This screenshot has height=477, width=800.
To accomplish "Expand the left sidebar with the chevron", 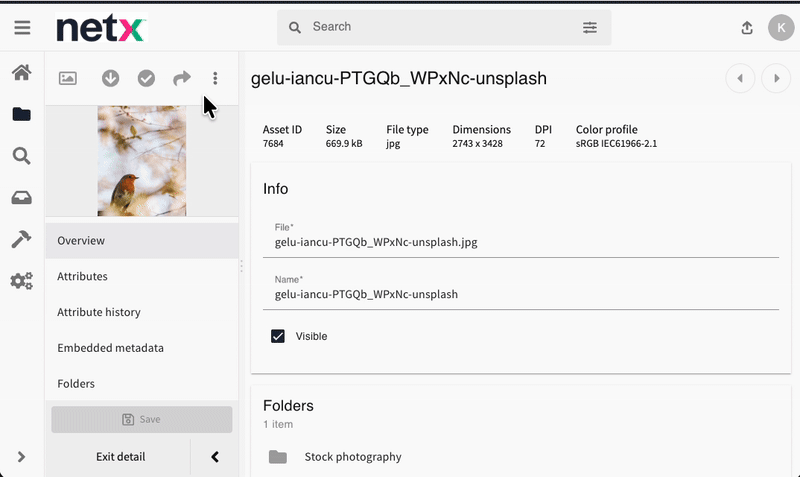I will coord(21,457).
